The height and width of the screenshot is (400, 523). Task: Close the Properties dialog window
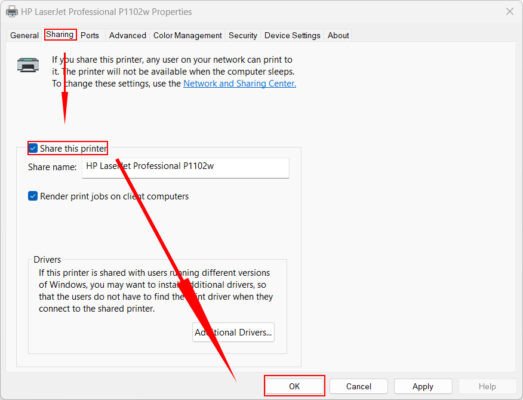click(x=509, y=12)
